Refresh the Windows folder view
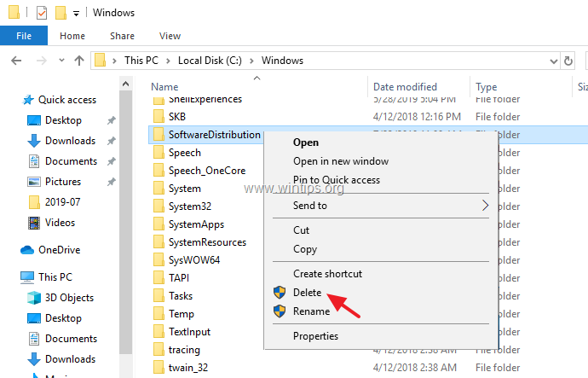Viewport: 588px width, 378px height. pyautogui.click(x=568, y=61)
